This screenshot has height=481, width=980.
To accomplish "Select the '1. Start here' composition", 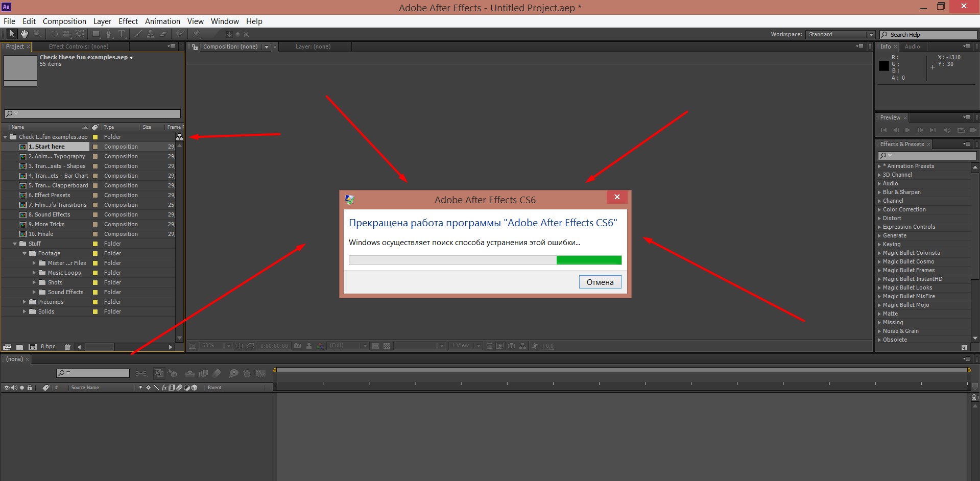I will point(47,147).
